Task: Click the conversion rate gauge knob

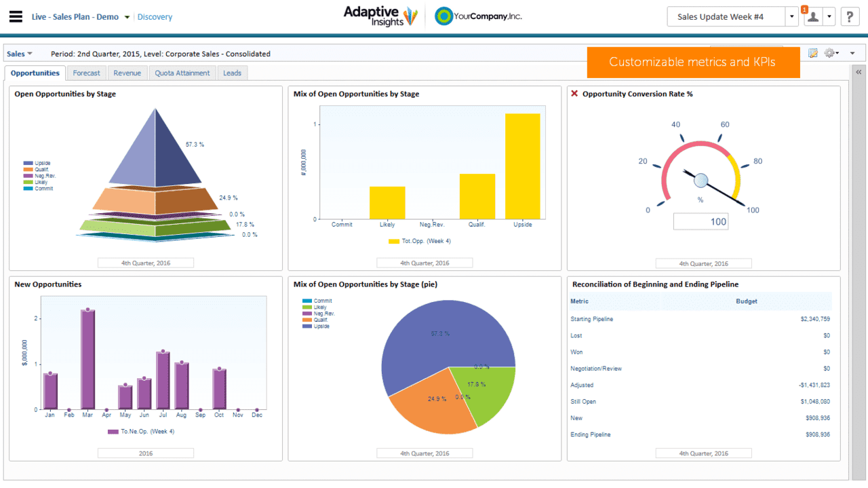Action: click(701, 181)
